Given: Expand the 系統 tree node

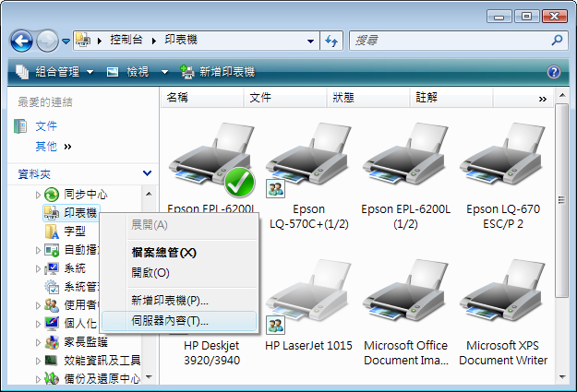Looking at the screenshot, I should (38, 268).
